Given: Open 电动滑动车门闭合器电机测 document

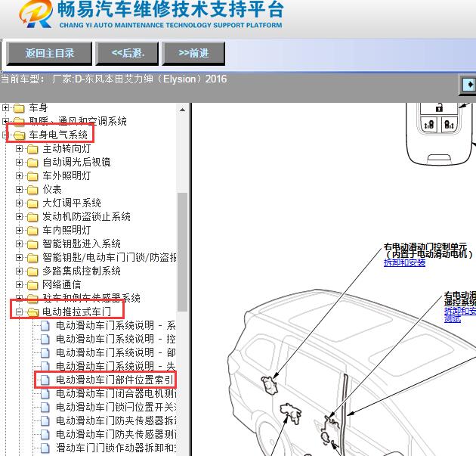Looking at the screenshot, I should click(116, 393).
